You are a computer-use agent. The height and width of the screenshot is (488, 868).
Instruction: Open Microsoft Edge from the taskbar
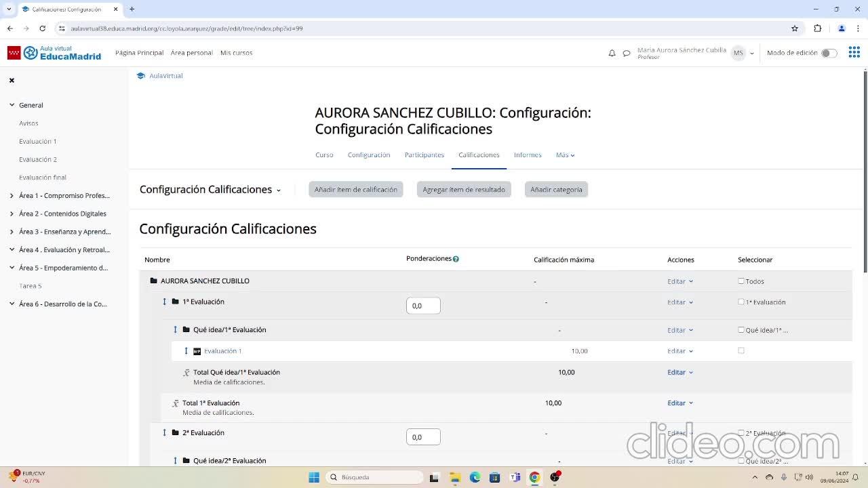(x=475, y=477)
